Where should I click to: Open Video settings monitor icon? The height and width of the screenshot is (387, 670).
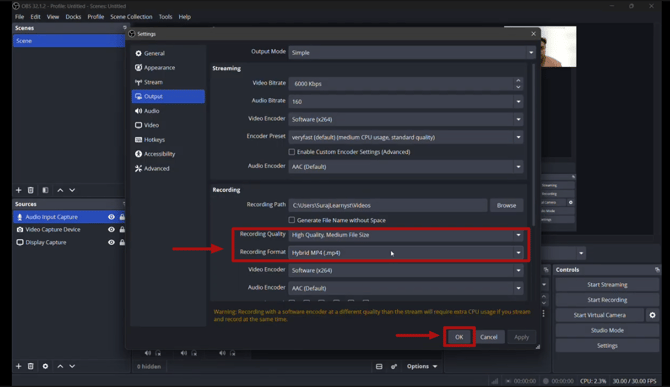tap(138, 125)
